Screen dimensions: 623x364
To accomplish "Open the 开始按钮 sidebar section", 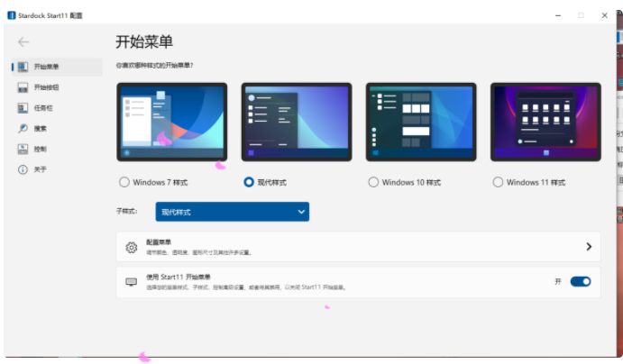I will click(x=57, y=87).
